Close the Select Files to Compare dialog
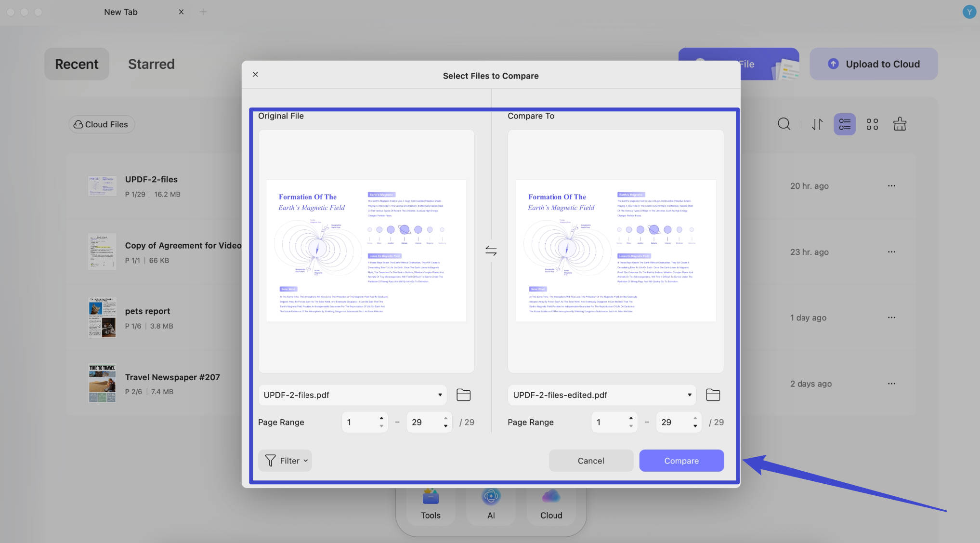 pos(255,74)
